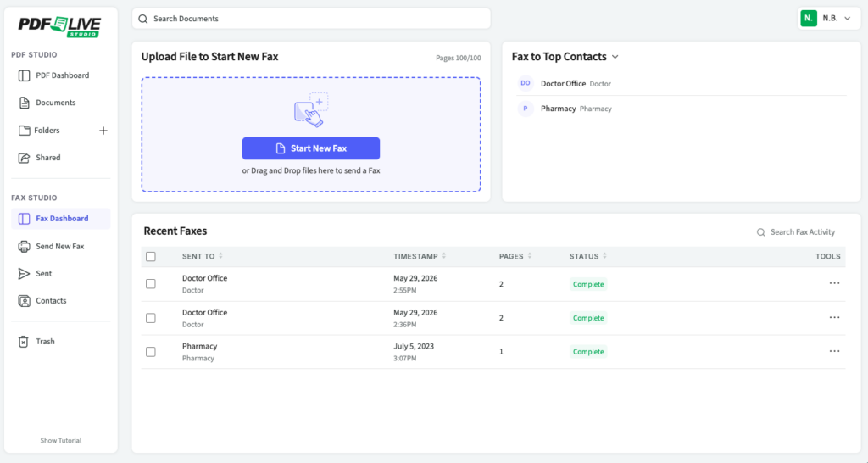The image size is (868, 463).
Task: Add a new folder with plus icon
Action: [x=103, y=131]
